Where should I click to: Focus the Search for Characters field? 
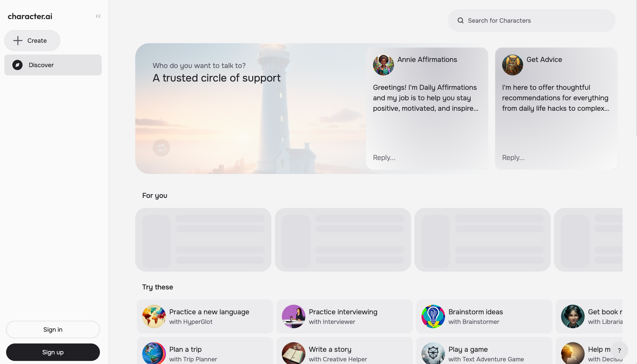point(538,20)
